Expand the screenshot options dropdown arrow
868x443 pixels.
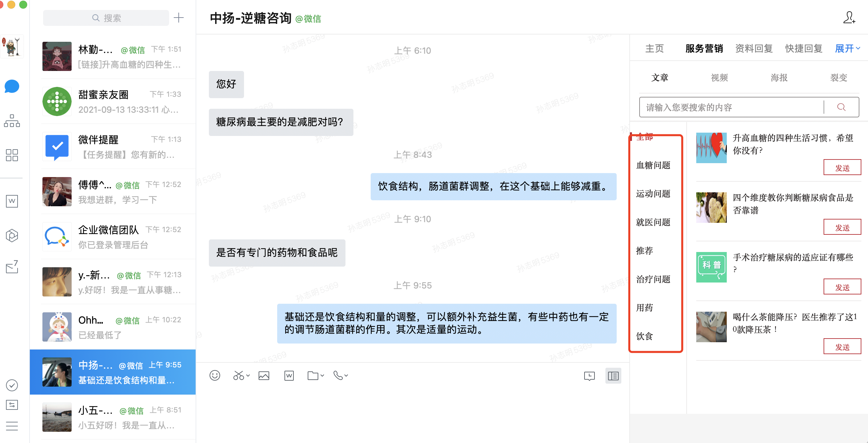pyautogui.click(x=248, y=375)
